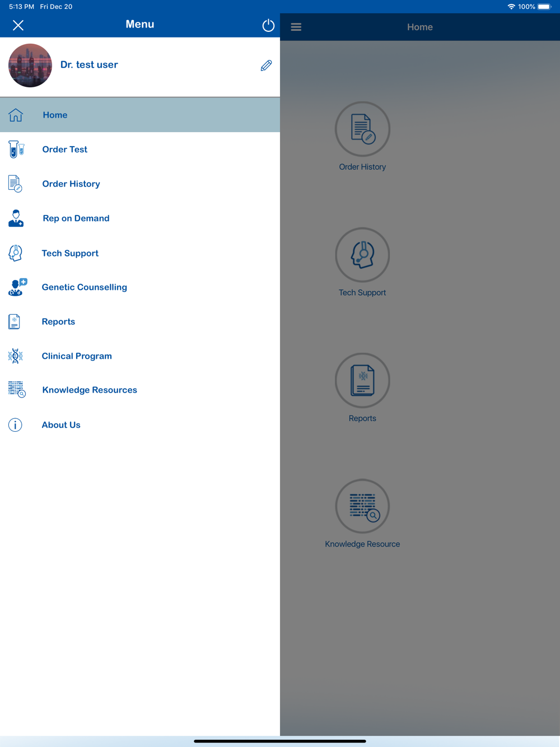Image resolution: width=560 pixels, height=747 pixels.
Task: Select Rep on Demand menu item
Action: click(76, 218)
